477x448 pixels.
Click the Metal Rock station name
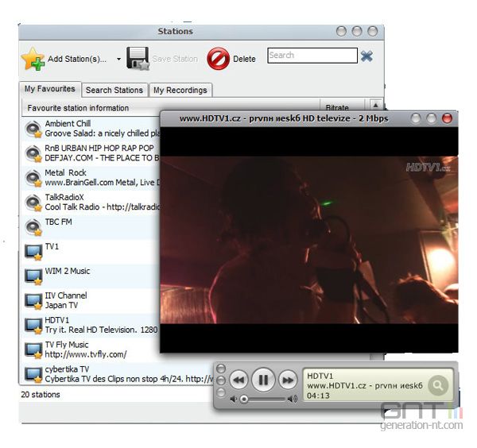pos(65,172)
